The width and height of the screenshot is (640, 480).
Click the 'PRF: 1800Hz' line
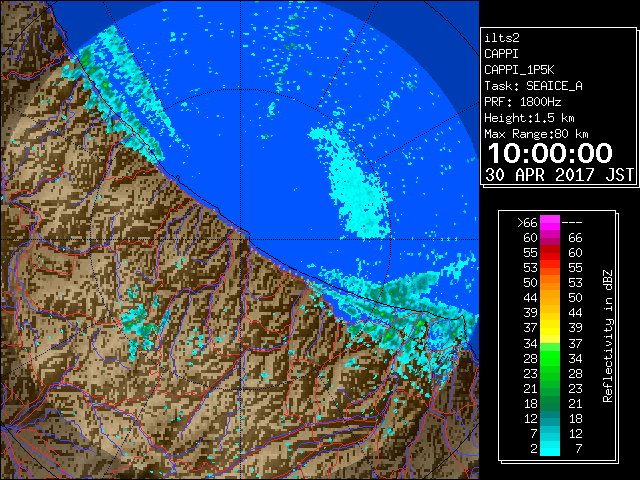click(x=523, y=102)
